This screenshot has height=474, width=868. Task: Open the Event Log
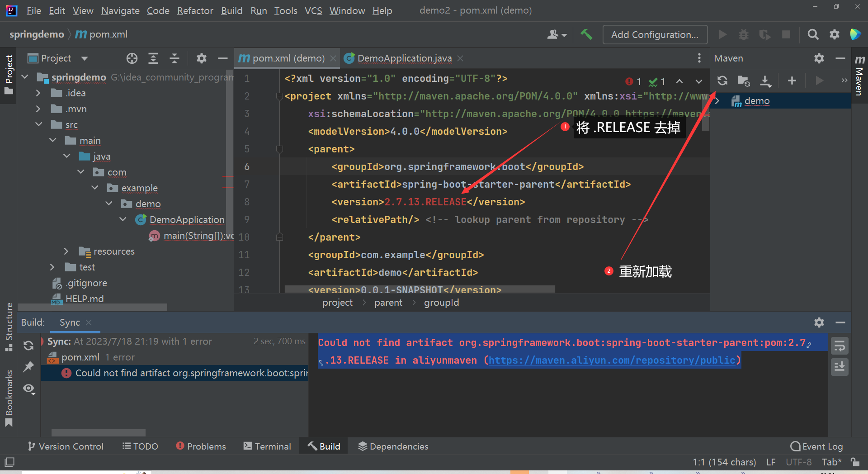[816, 446]
